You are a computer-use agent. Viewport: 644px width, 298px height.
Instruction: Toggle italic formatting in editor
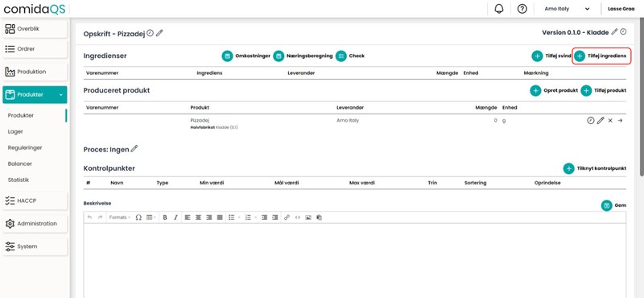coord(175,217)
